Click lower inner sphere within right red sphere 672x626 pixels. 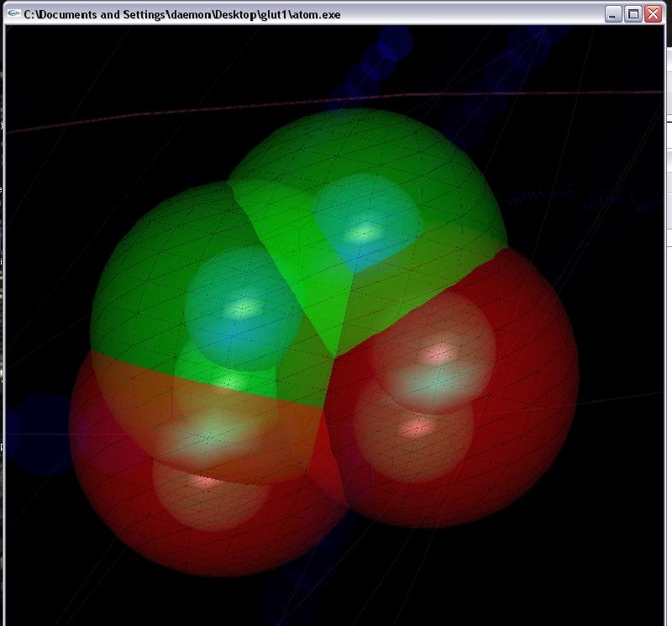point(412,433)
